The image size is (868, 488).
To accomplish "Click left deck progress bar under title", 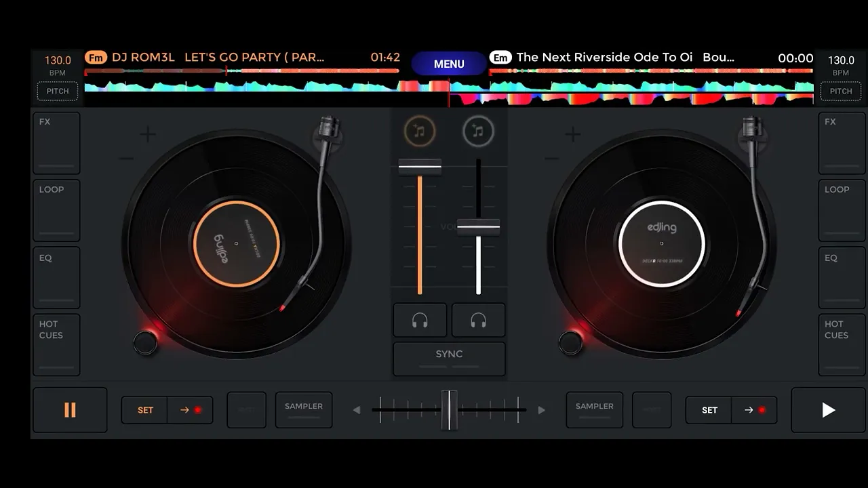I will 242,70.
